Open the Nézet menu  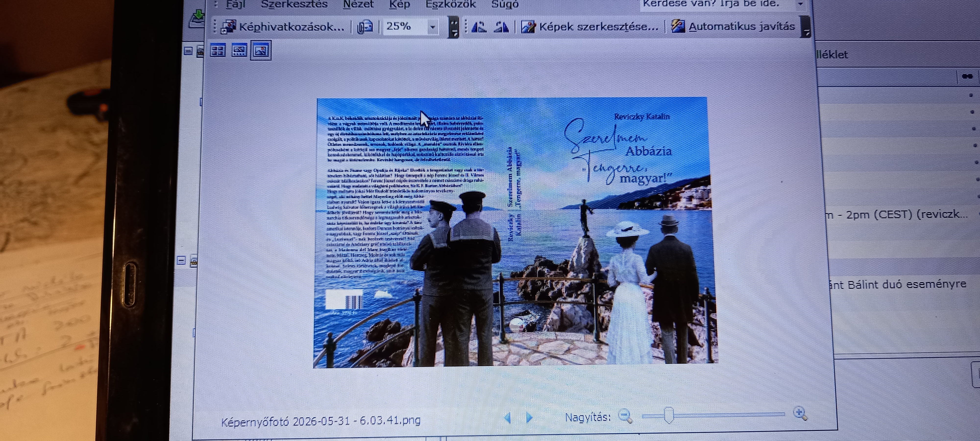(x=358, y=4)
